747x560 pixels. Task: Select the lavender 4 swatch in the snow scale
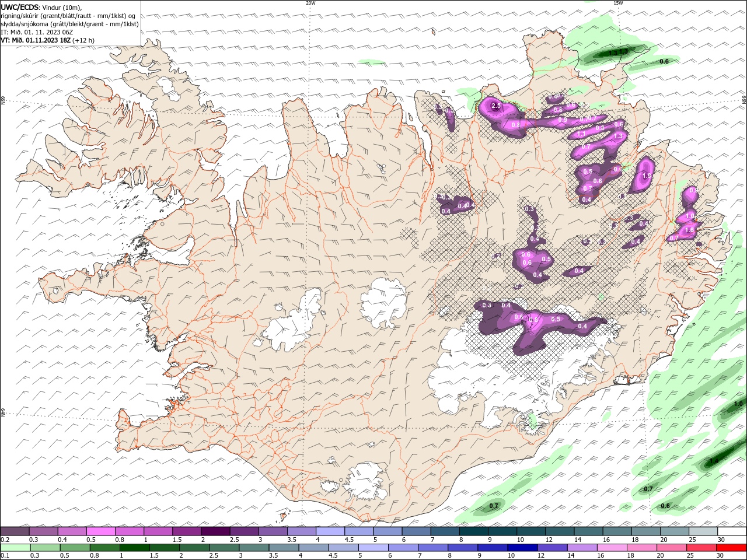330,531
